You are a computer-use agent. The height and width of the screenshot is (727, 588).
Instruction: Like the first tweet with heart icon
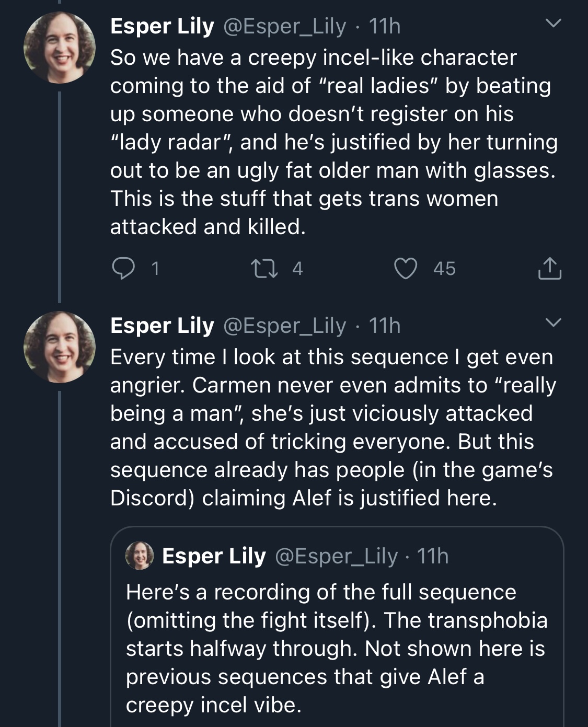(406, 269)
